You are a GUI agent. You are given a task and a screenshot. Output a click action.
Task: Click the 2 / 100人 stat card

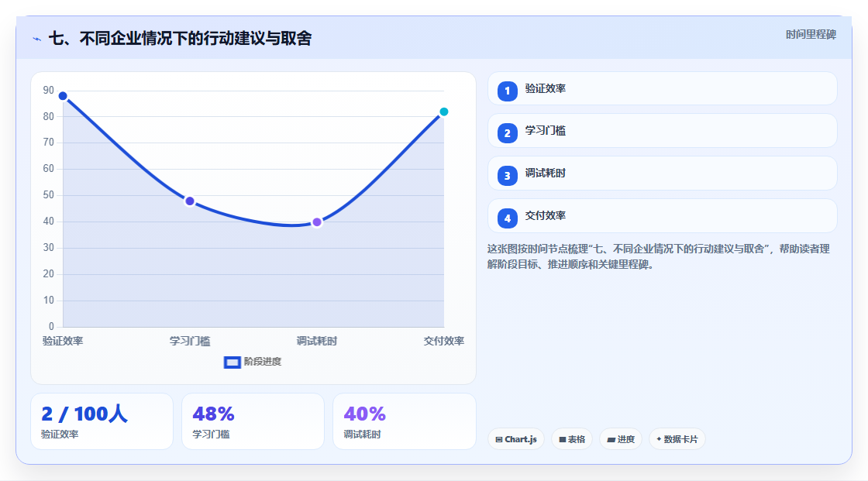(102, 422)
